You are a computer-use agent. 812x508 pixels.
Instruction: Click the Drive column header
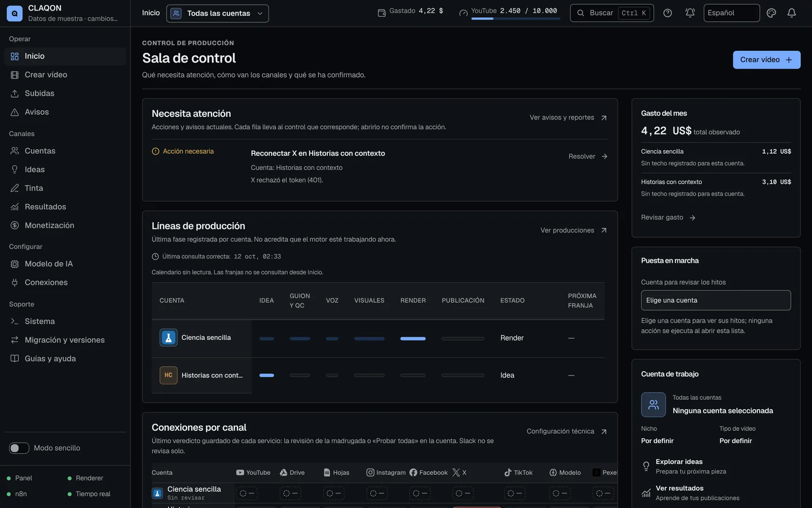(292, 472)
